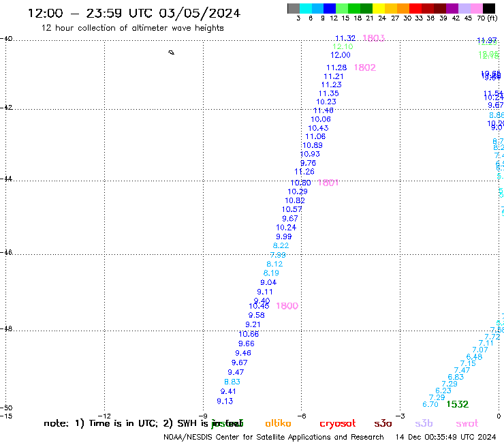Click the wave height value 9.47
504x443 pixels.
click(236, 372)
